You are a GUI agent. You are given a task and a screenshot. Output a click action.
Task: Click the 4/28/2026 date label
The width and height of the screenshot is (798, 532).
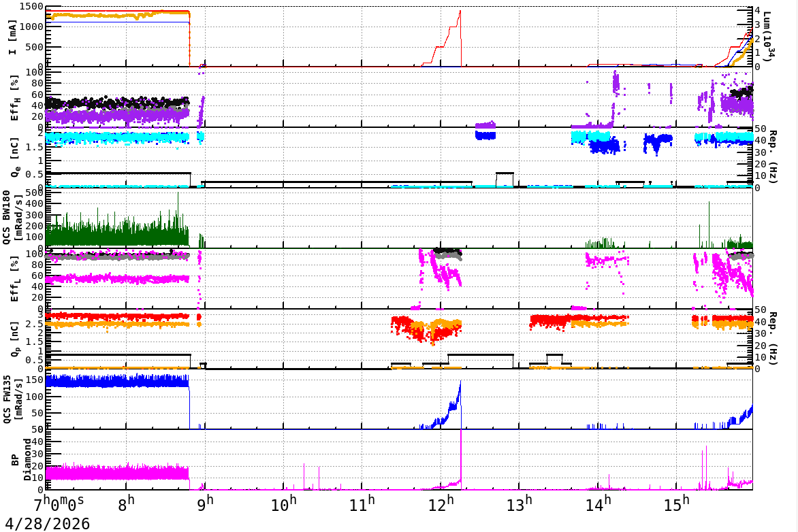(x=48, y=523)
